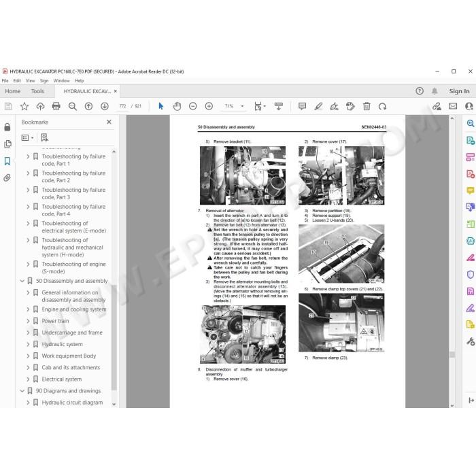Click the document vertical scrollbar thumb
Image resolution: width=476 pixels, height=476 pixels.
pyautogui.click(x=452, y=354)
